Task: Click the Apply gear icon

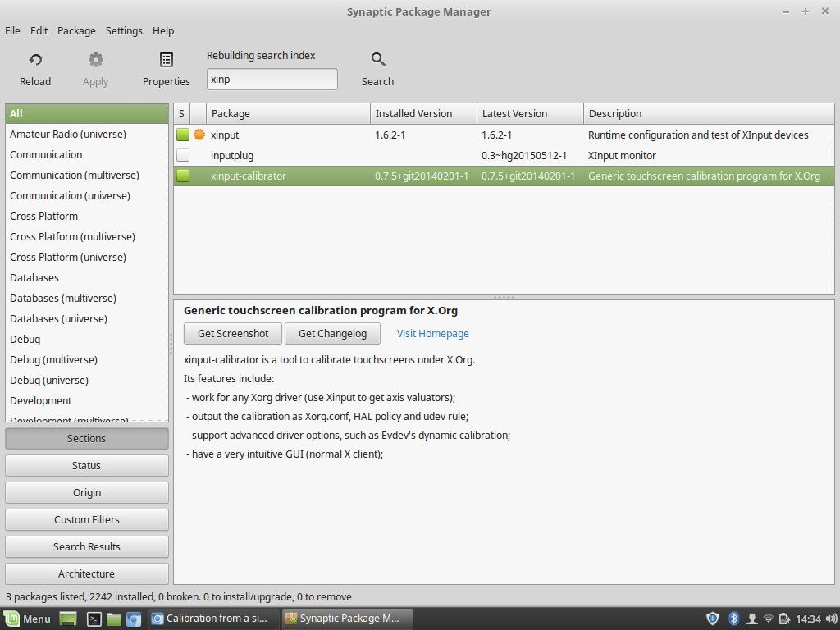Action: [95, 60]
